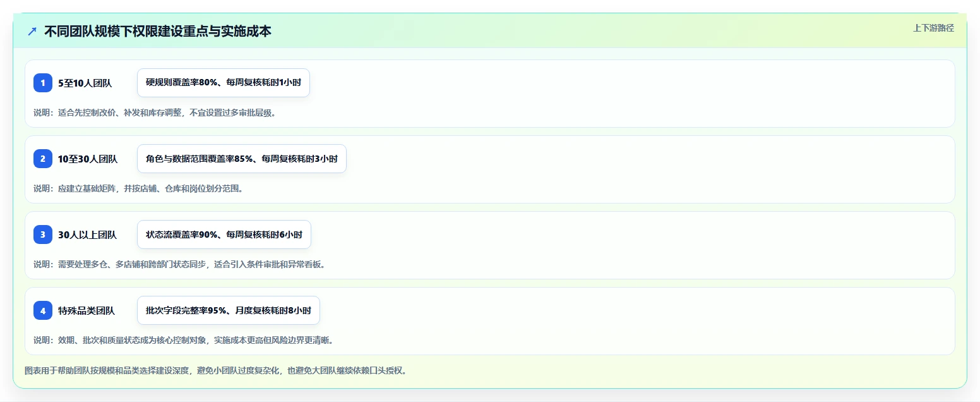The height and width of the screenshot is (402, 980).
Task: Select the 上下游路径 label in header
Action: 933,28
